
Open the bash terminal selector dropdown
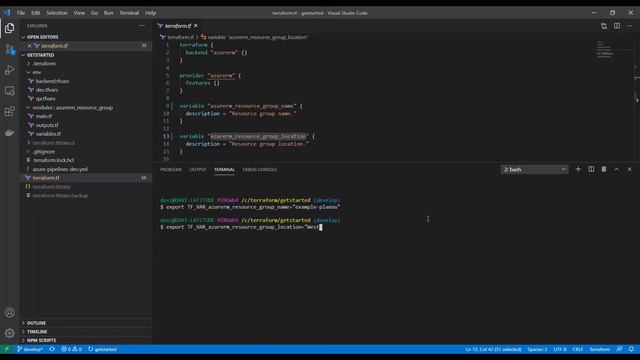[x=534, y=169]
